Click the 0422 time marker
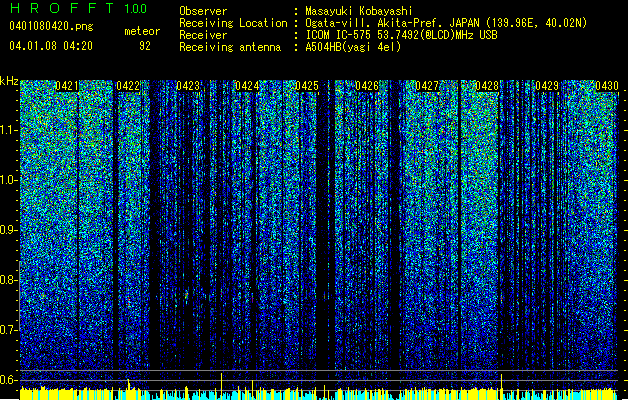The image size is (629, 400). click(128, 86)
